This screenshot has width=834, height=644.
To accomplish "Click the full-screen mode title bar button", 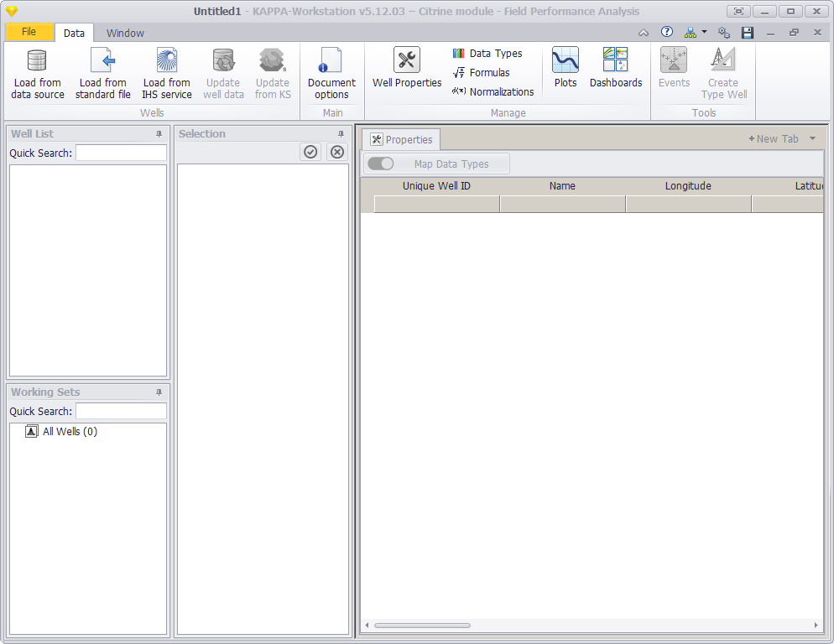I will [x=739, y=11].
